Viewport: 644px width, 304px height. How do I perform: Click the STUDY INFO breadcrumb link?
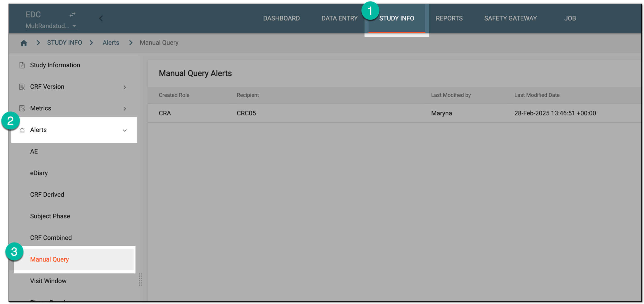pos(64,43)
